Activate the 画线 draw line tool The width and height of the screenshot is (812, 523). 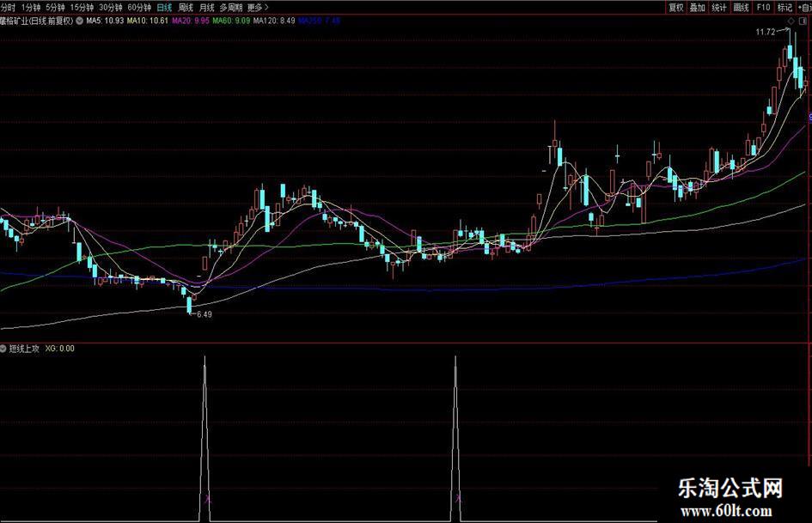pos(741,7)
